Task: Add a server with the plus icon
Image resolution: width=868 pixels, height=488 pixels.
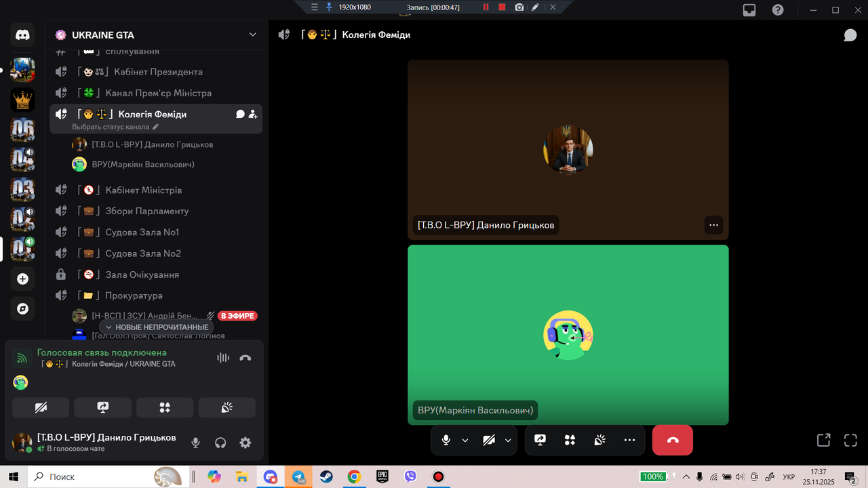Action: (22, 279)
